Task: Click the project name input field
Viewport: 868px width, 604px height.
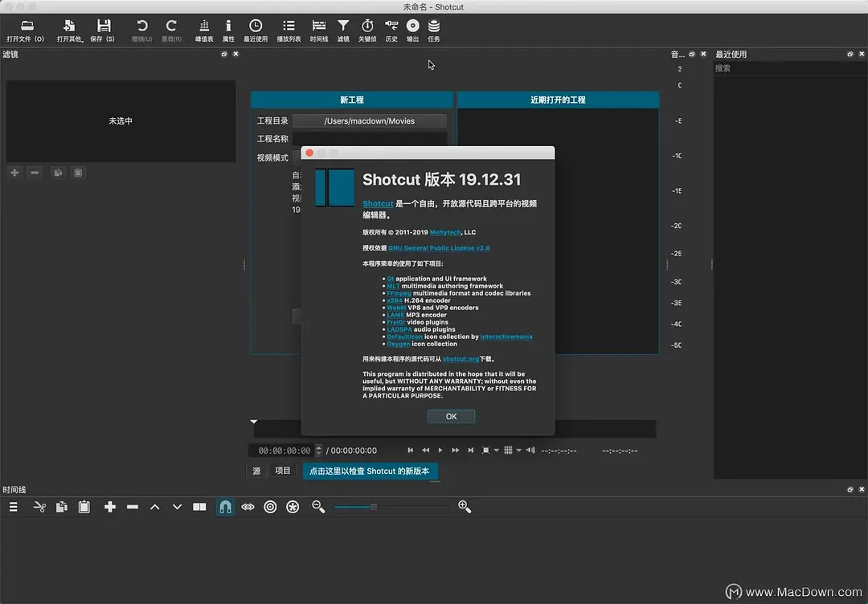Action: click(369, 138)
